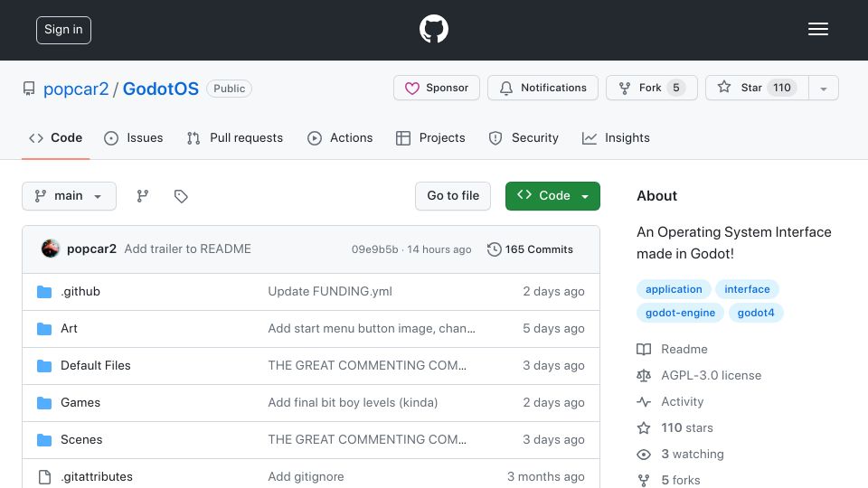Open the hamburger navigation menu
The height and width of the screenshot is (488, 868).
817,29
